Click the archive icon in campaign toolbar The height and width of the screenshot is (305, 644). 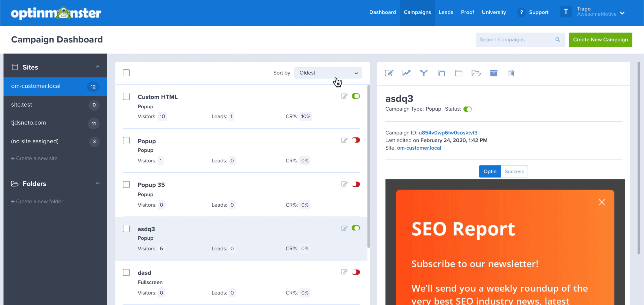(x=494, y=73)
